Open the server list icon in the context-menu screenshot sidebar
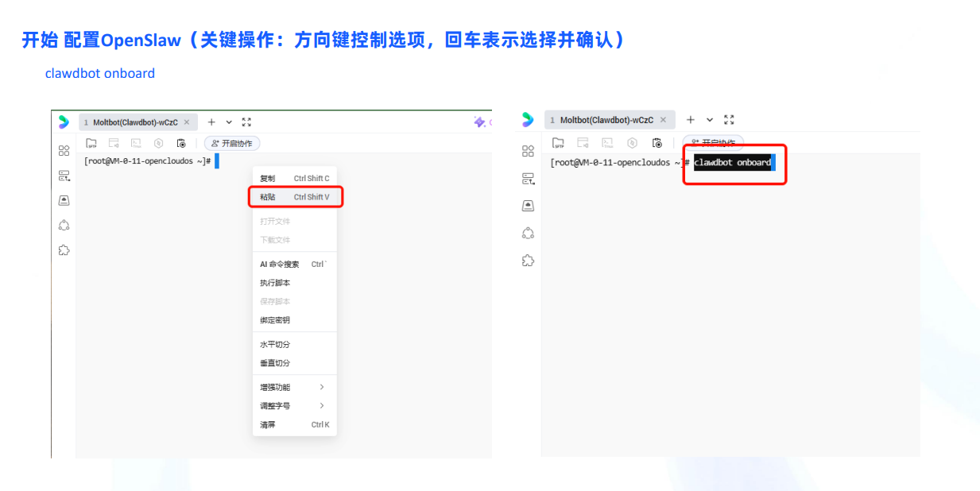Image resolution: width=980 pixels, height=491 pixels. 64,175
